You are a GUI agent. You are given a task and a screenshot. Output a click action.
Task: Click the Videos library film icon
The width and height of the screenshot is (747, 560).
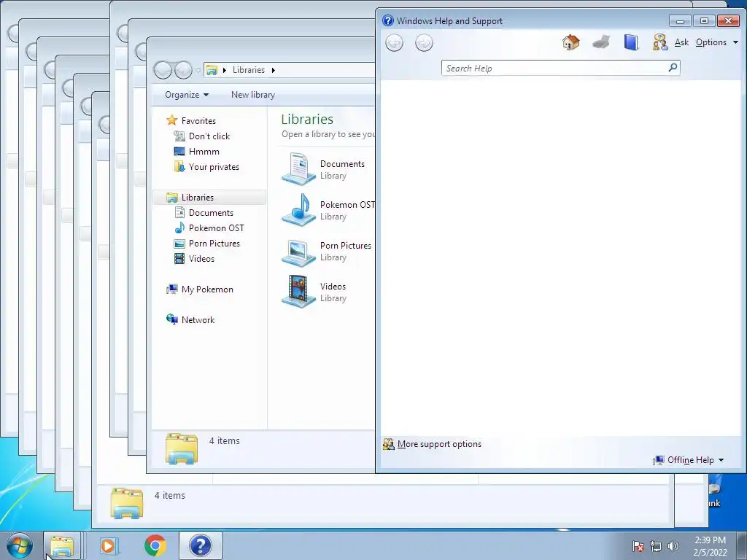click(x=298, y=292)
